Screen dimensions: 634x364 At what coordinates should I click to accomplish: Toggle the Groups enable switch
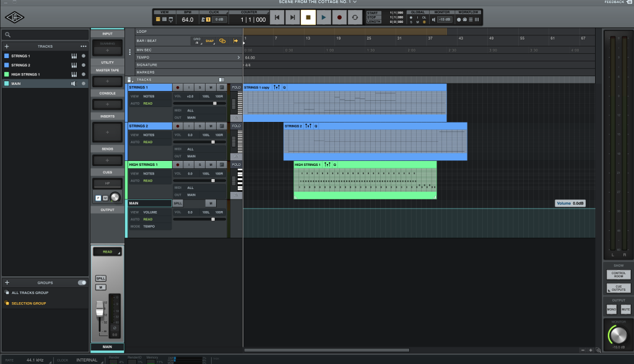(x=82, y=282)
